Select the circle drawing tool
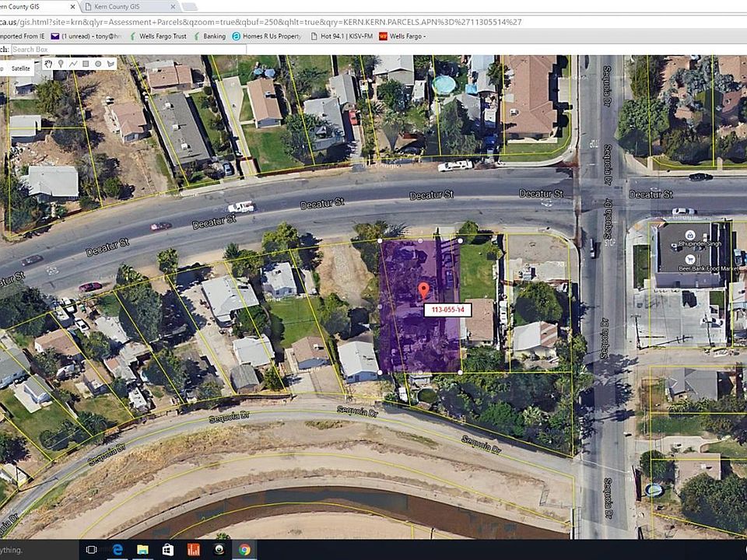747x560 pixels. click(98, 64)
